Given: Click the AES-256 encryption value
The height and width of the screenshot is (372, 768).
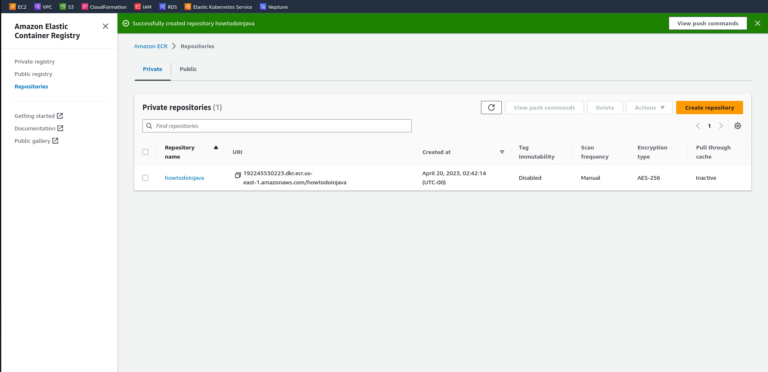Looking at the screenshot, I should click(648, 178).
